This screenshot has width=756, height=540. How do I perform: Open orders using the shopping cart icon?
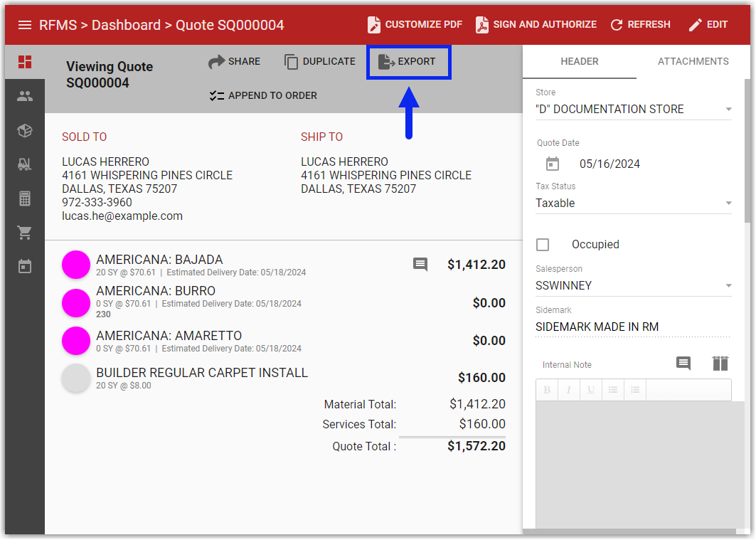[25, 233]
